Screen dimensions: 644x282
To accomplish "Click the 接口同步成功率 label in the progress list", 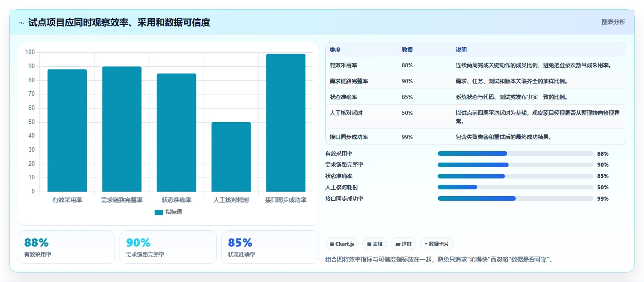I will (x=344, y=199).
